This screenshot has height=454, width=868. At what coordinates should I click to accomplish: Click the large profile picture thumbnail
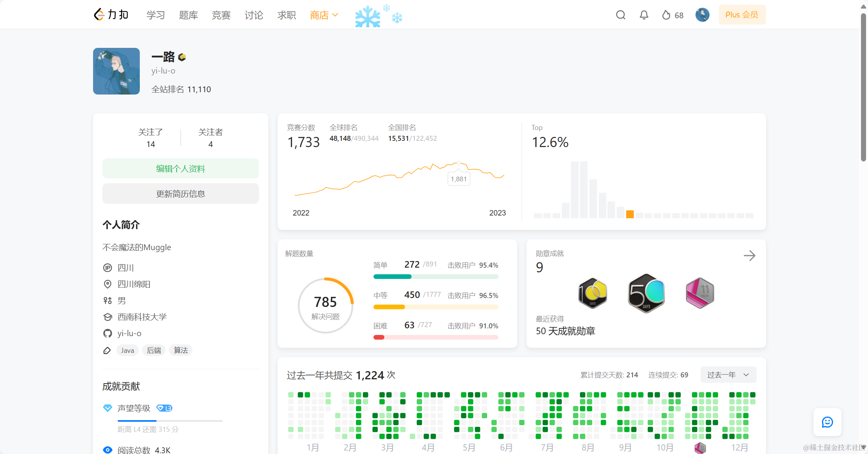click(x=116, y=71)
